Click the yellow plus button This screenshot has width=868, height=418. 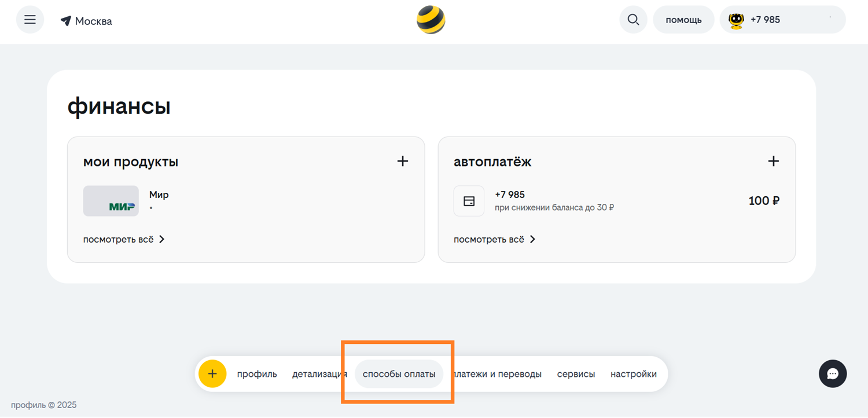point(212,374)
